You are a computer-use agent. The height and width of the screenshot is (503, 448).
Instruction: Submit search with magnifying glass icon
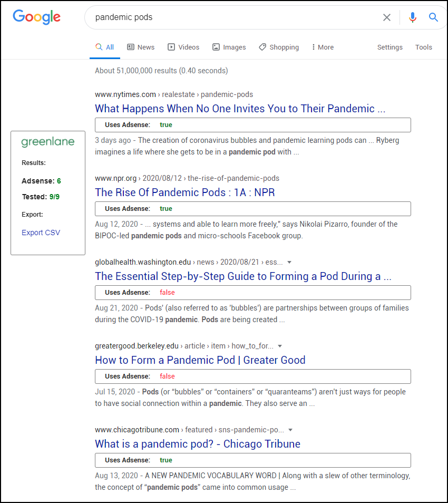pos(433,17)
